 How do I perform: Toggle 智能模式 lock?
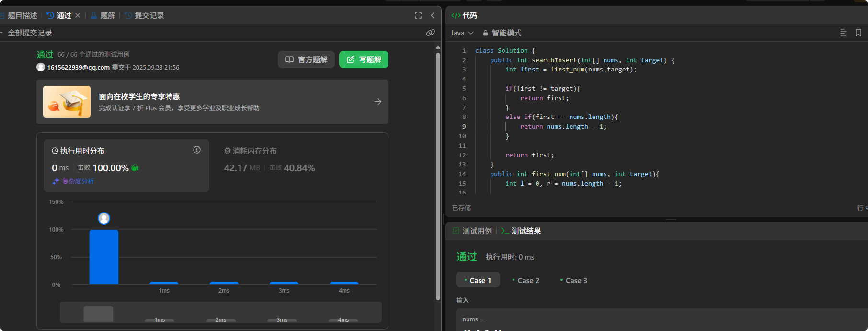point(502,33)
